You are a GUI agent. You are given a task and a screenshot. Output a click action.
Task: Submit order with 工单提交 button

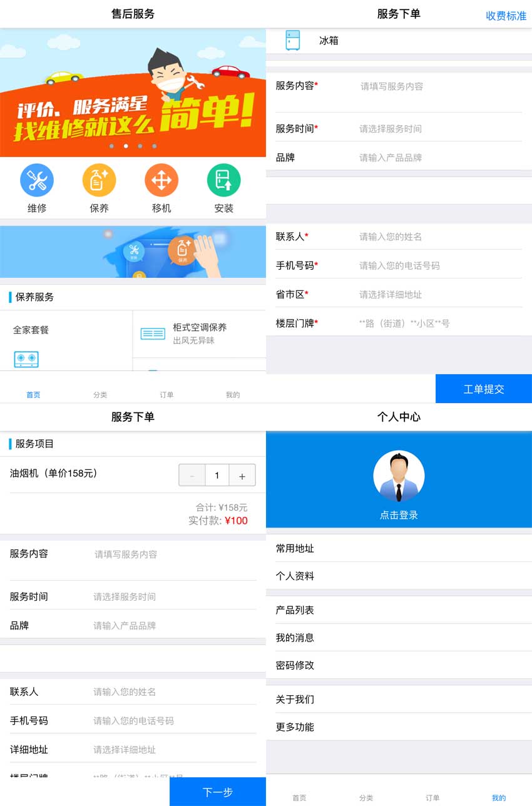point(483,389)
